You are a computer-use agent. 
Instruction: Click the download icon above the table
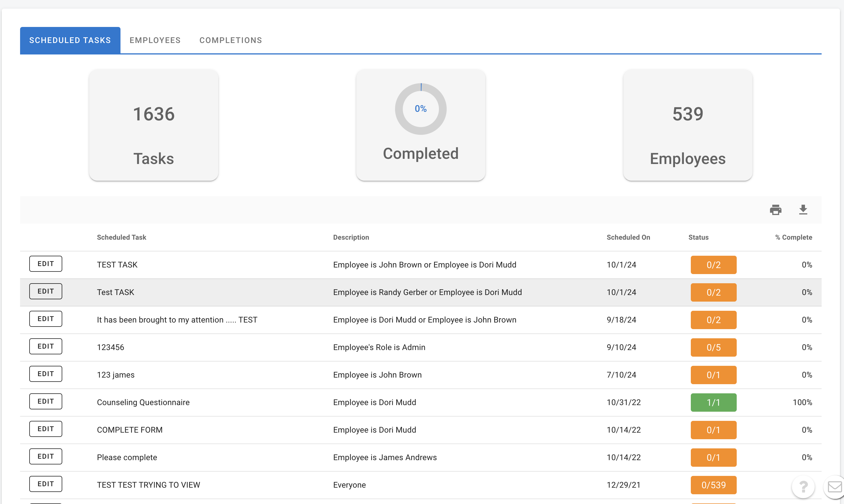point(803,210)
